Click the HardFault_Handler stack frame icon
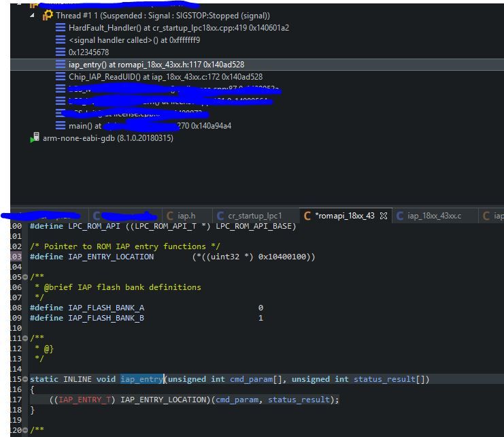The width and height of the screenshot is (504, 437). click(61, 28)
